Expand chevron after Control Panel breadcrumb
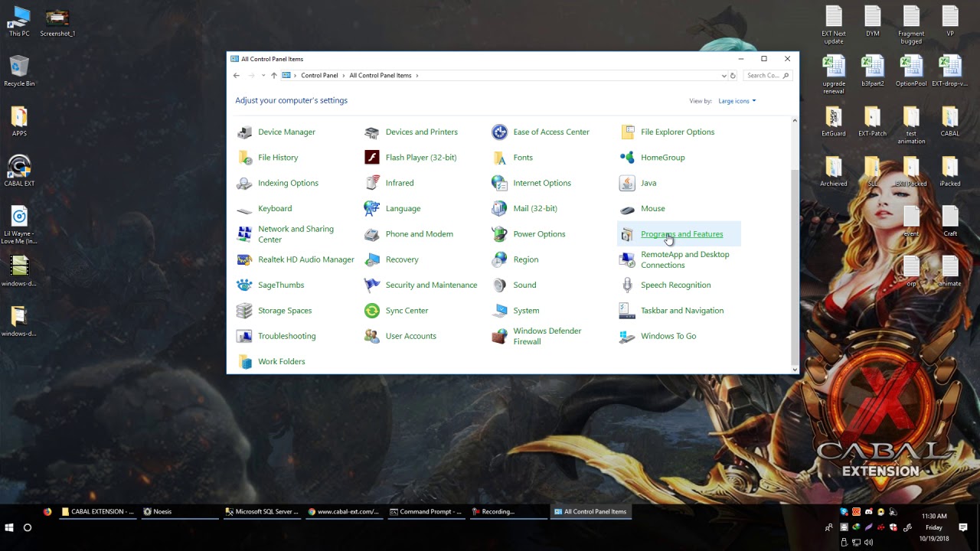Image resolution: width=980 pixels, height=551 pixels. click(x=344, y=76)
